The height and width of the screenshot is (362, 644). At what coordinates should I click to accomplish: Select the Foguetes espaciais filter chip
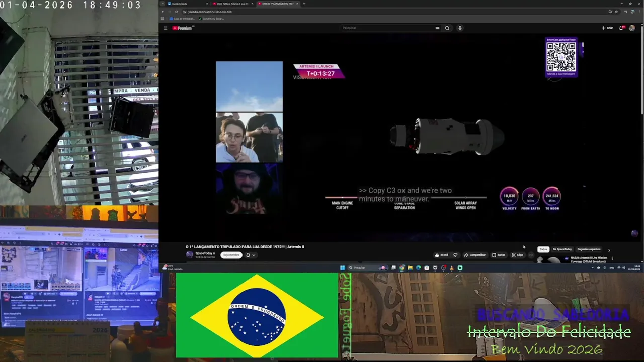coord(589,249)
